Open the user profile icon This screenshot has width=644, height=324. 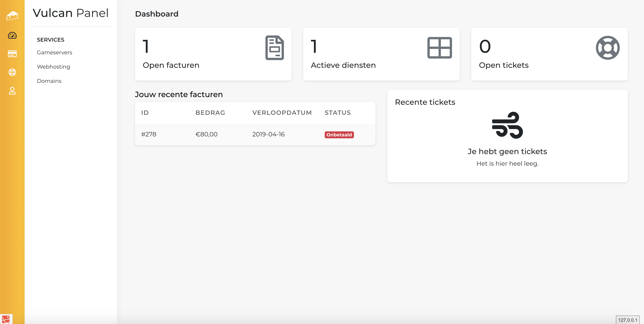(x=12, y=91)
